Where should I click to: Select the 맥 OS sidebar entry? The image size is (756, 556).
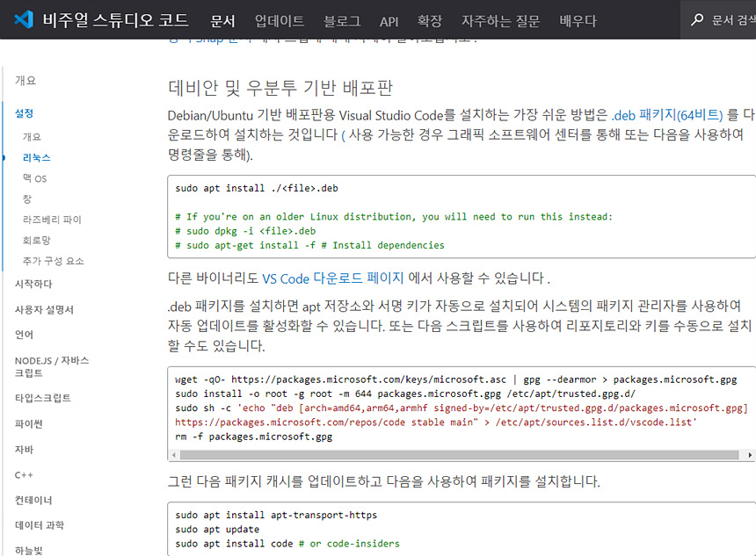(x=34, y=178)
